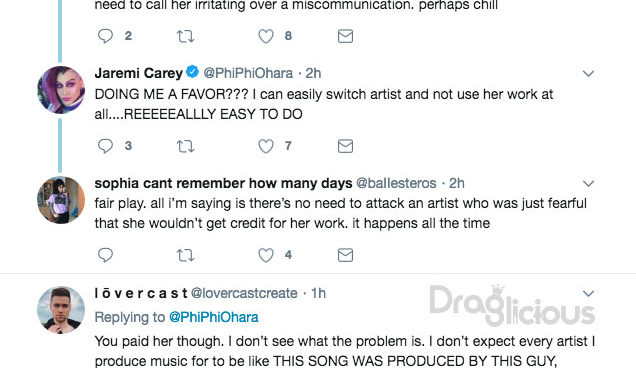Expand more options on lovercast's tweet
This screenshot has height=368, width=636.
pyautogui.click(x=588, y=293)
